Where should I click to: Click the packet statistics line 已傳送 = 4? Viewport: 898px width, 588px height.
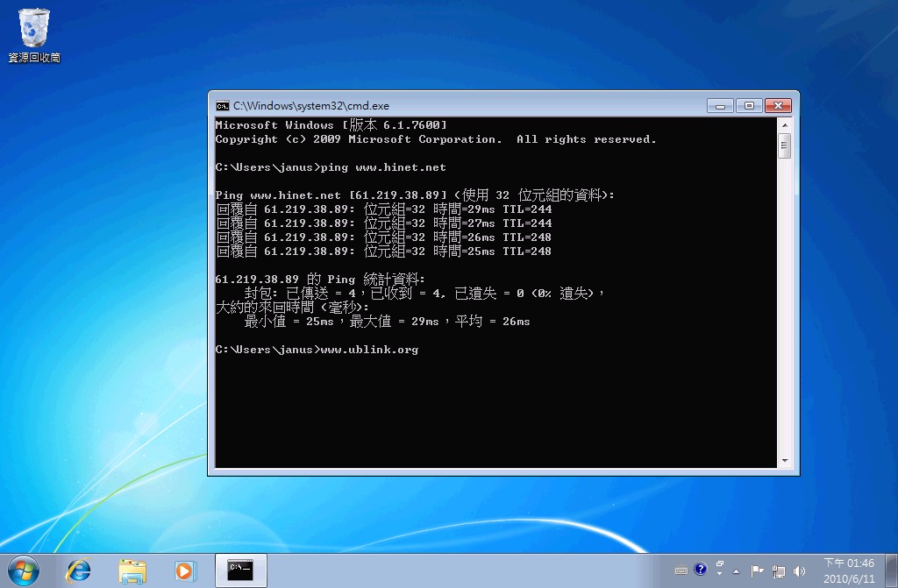[424, 294]
